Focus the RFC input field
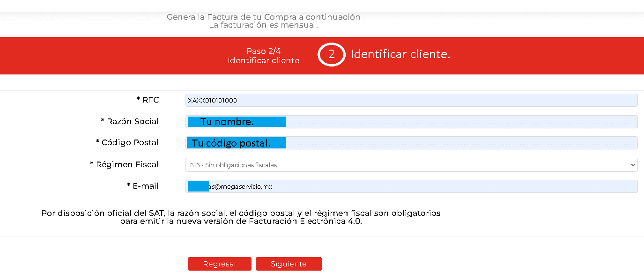 pos(411,100)
